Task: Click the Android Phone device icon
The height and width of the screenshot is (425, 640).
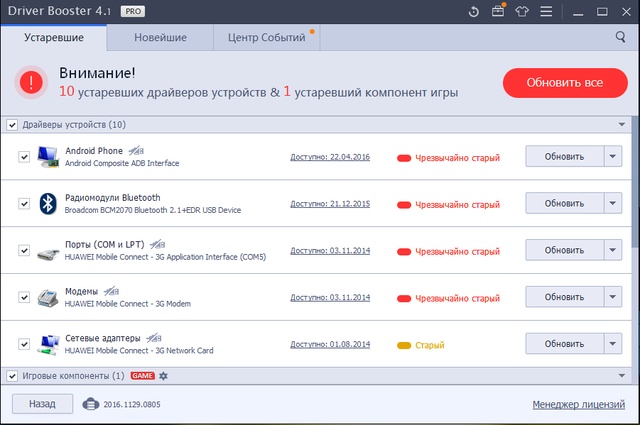Action: [x=48, y=157]
